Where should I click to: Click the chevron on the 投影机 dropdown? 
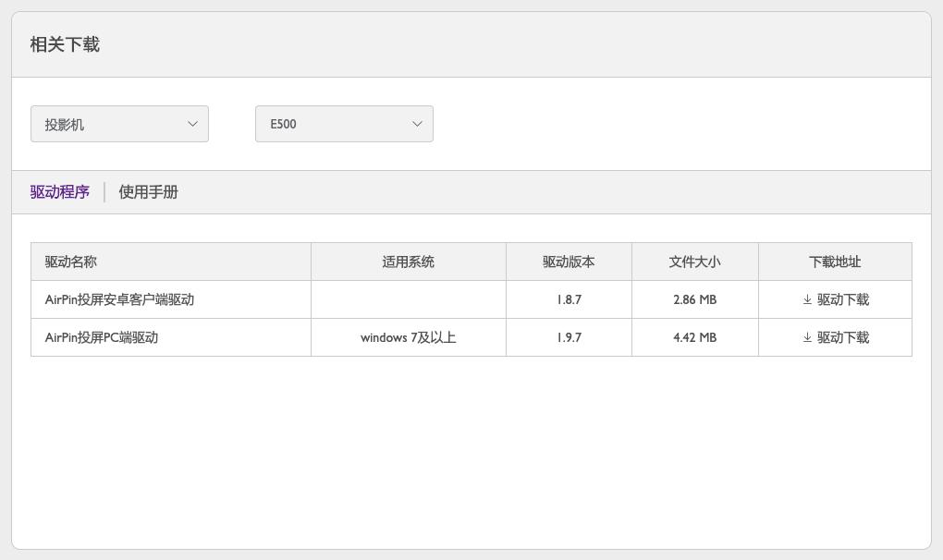192,123
